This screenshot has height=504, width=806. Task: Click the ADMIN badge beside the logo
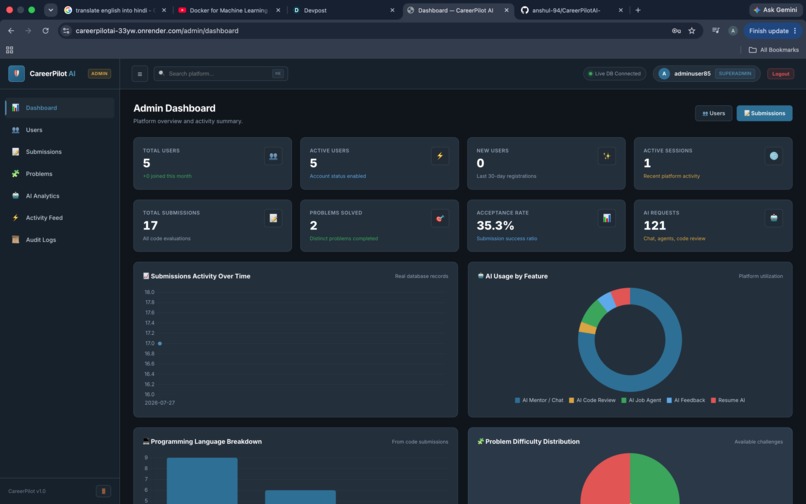pyautogui.click(x=99, y=74)
